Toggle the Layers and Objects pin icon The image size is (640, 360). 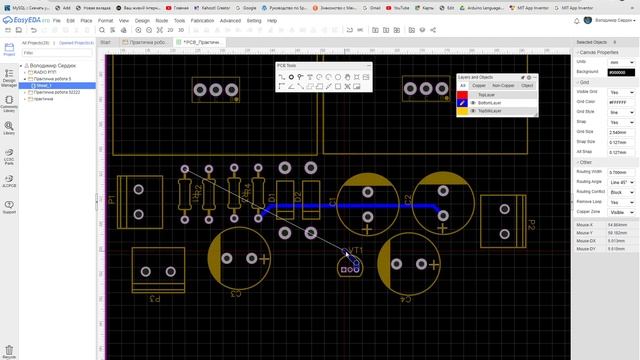pos(522,77)
